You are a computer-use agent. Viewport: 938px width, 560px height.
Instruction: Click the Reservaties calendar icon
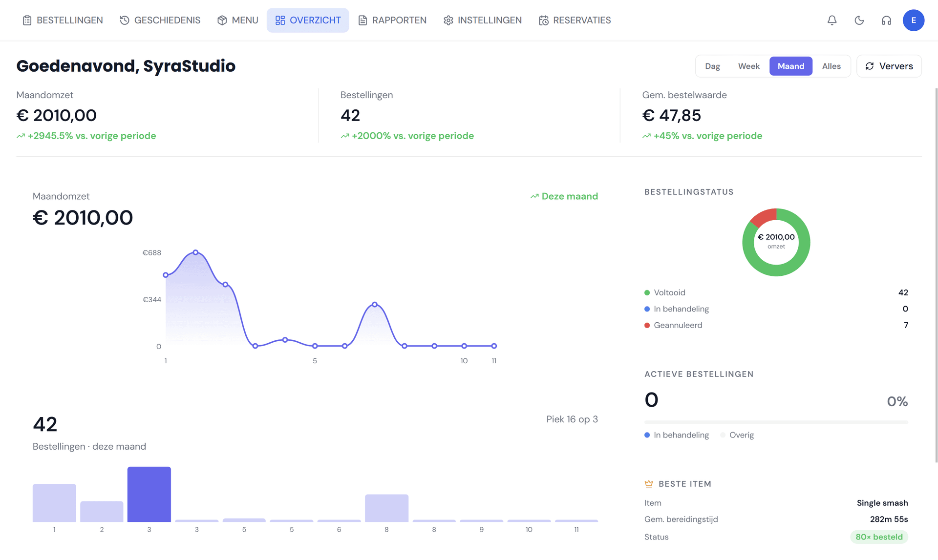coord(543,21)
